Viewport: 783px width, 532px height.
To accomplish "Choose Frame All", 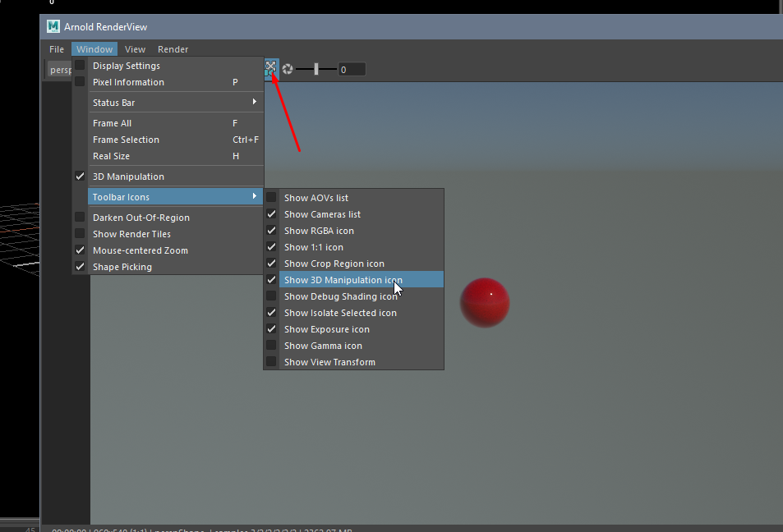I will (168, 123).
